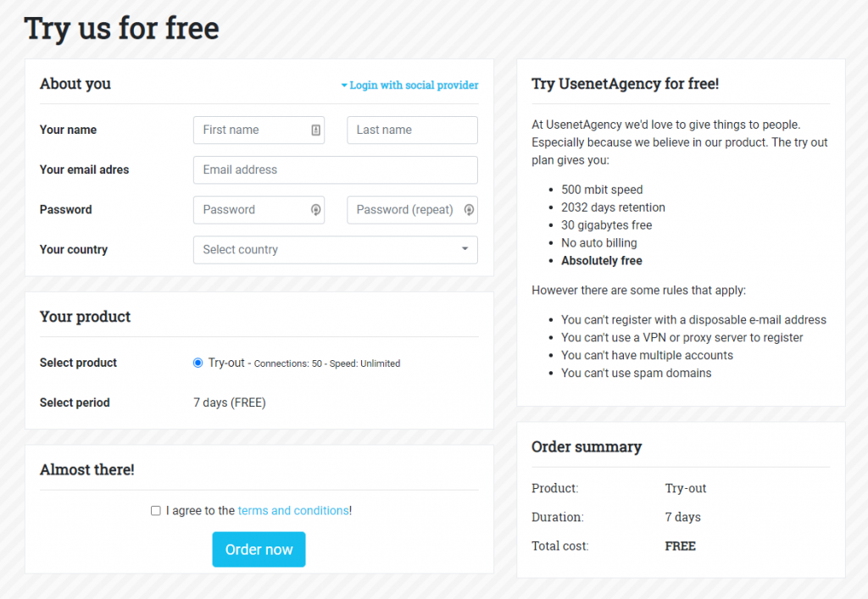The width and height of the screenshot is (868, 599).
Task: Tick the terms and conditions agreement checkbox
Action: [x=156, y=511]
